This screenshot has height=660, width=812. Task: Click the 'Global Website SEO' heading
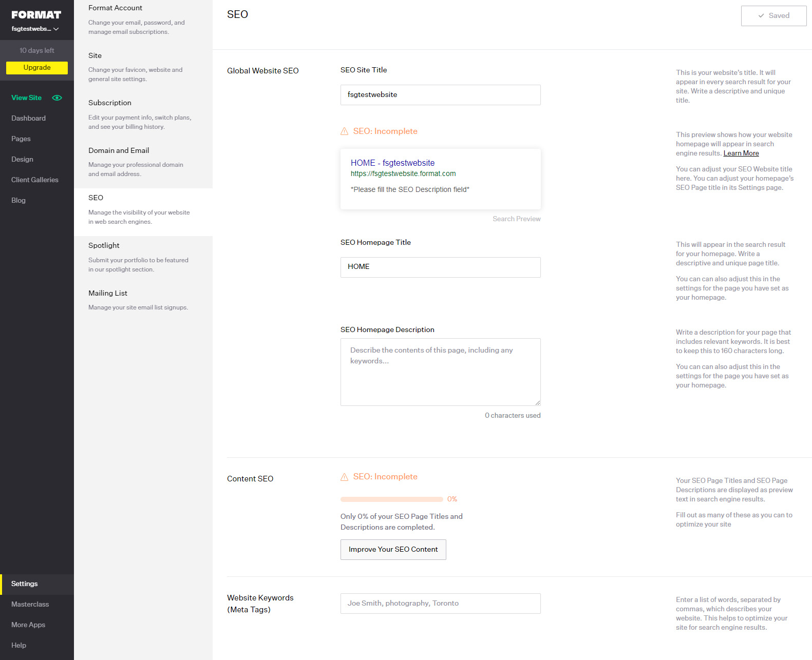pos(262,71)
